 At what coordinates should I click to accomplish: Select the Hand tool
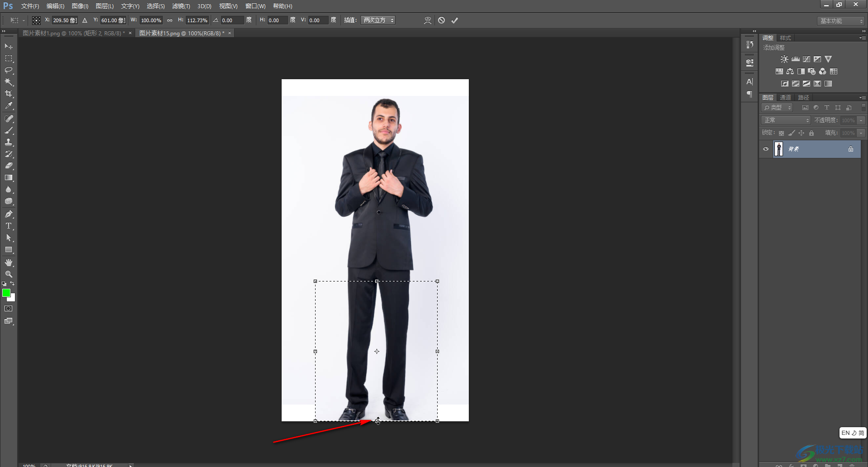pos(9,262)
